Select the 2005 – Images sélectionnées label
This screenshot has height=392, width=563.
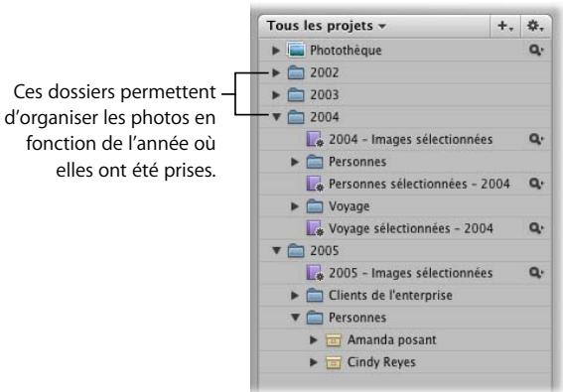[410, 273]
